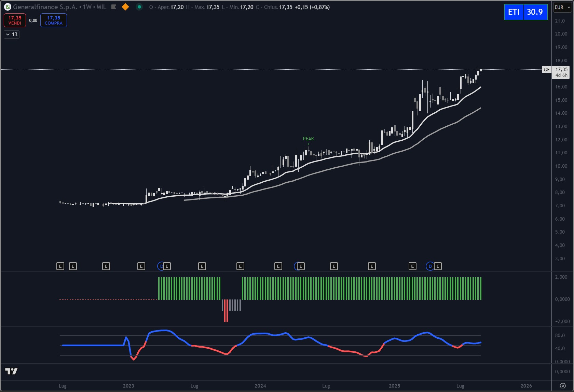This screenshot has width=574, height=392.
Task: Click the green PEAK label on chart
Action: pos(308,139)
